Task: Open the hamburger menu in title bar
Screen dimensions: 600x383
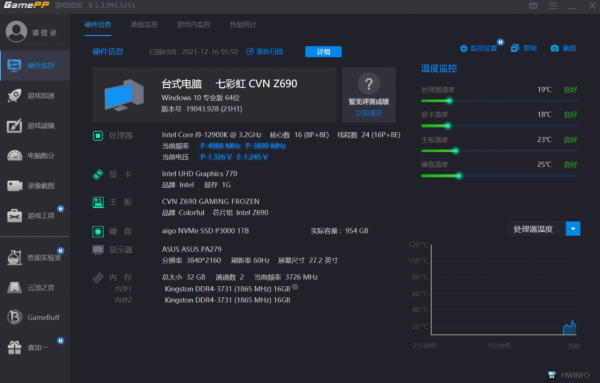Action: point(553,5)
